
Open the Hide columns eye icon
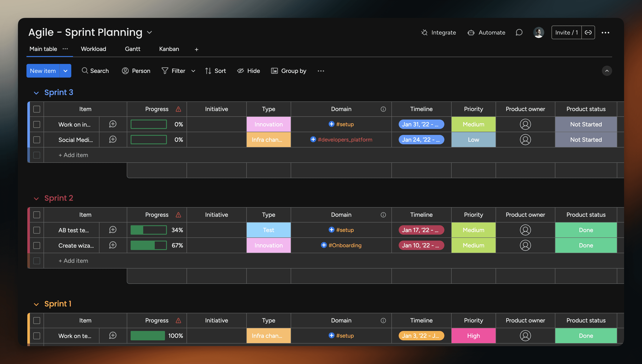pyautogui.click(x=241, y=71)
